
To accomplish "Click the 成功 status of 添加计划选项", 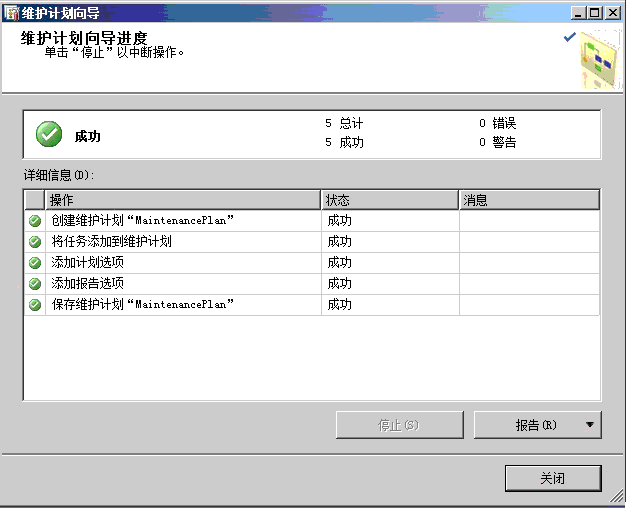I will click(340, 263).
